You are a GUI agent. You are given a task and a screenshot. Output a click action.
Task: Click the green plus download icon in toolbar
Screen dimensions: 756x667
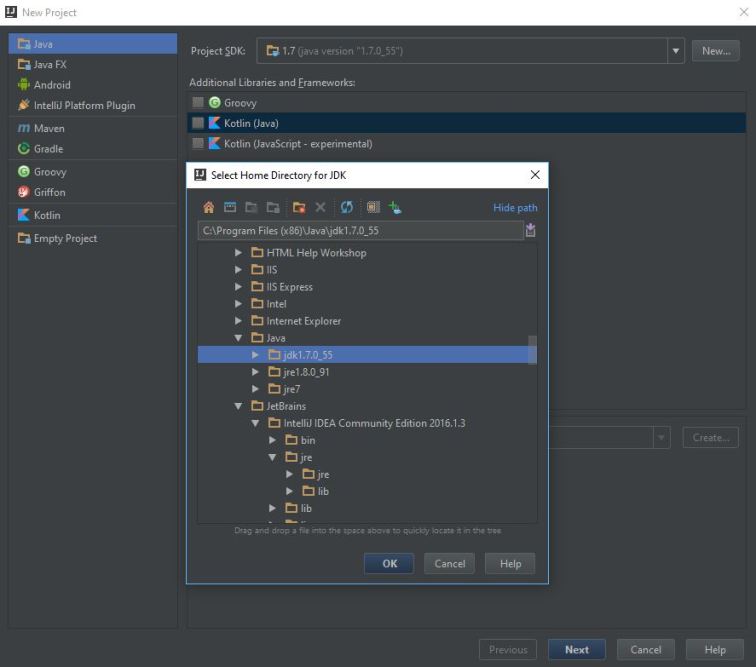[395, 207]
